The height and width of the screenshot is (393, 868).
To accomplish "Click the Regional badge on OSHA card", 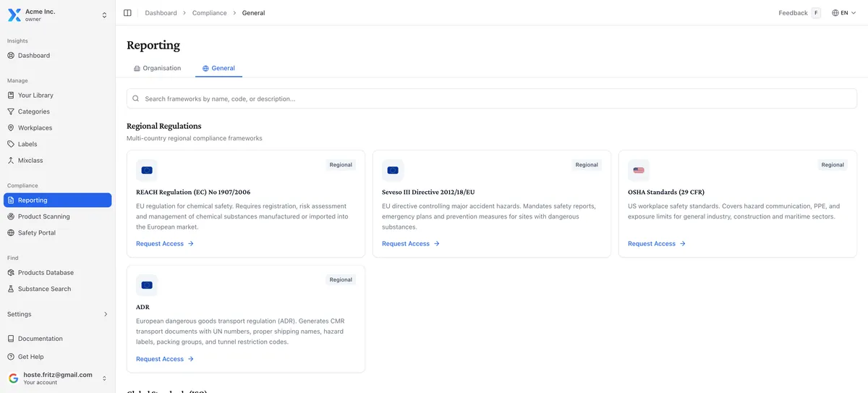I will coord(833,165).
